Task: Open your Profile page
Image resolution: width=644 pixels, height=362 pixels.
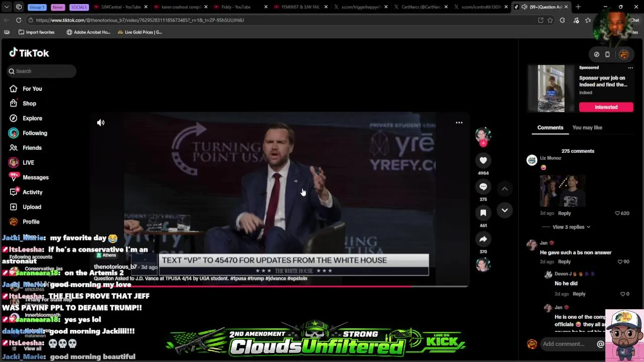Action: pyautogui.click(x=31, y=222)
